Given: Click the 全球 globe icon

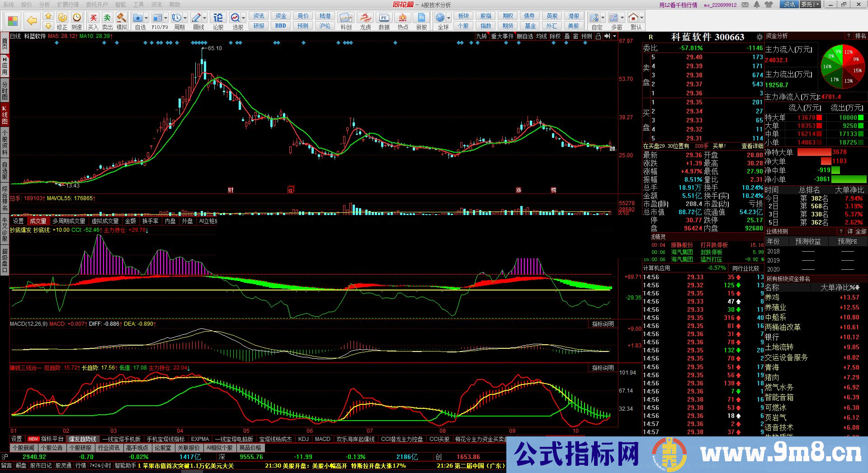Looking at the screenshot, I should (440, 18).
